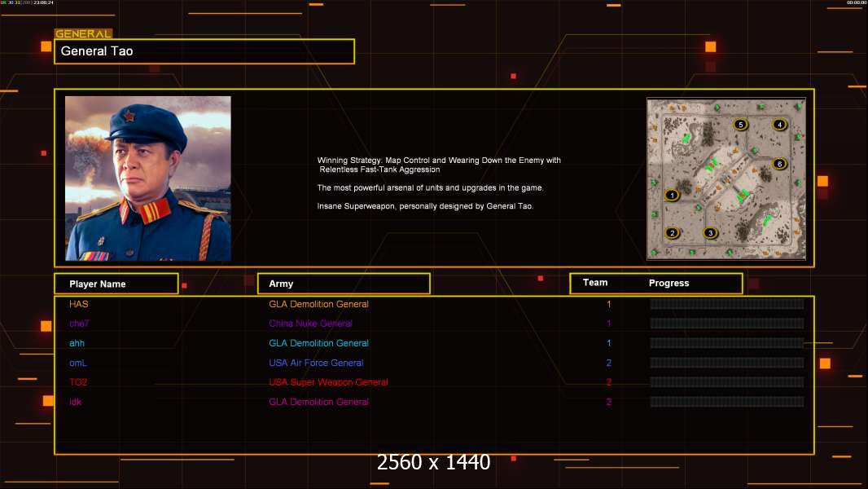Click team number for player HAS

point(609,304)
